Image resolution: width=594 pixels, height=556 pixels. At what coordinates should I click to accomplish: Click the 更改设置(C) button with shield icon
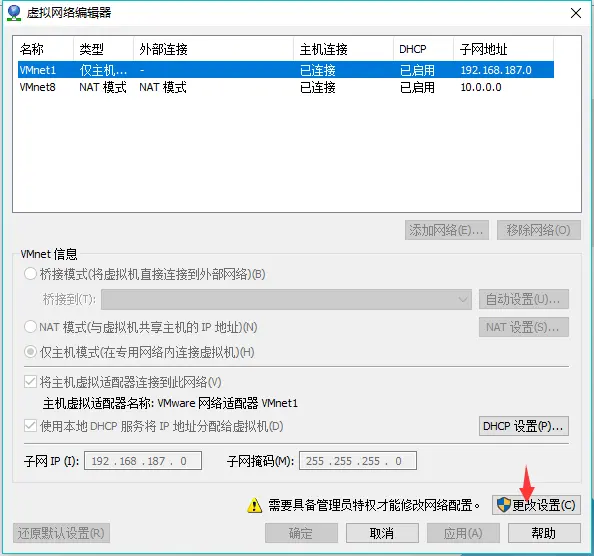(536, 505)
